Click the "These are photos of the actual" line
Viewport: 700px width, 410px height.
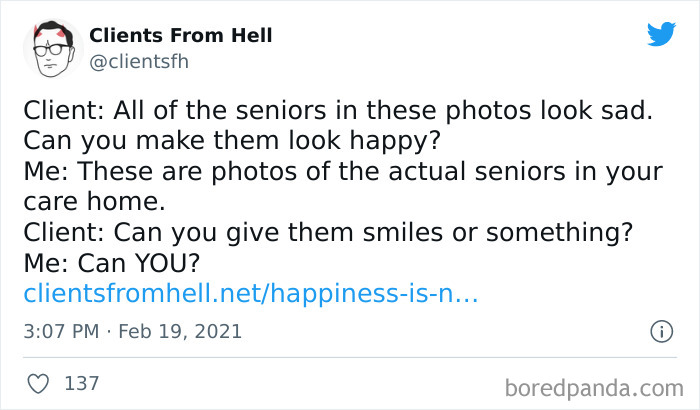coord(341,172)
